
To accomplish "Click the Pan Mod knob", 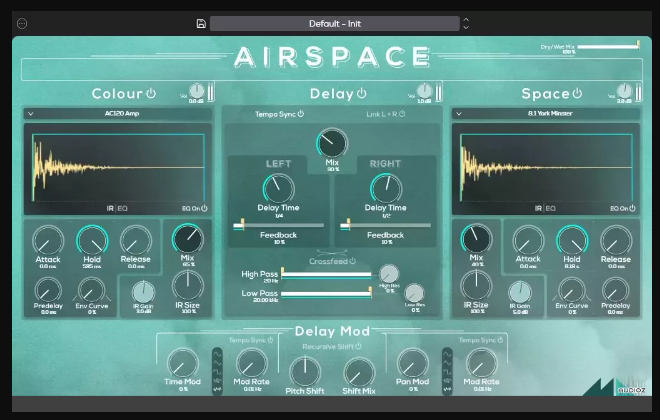I will pos(412,364).
